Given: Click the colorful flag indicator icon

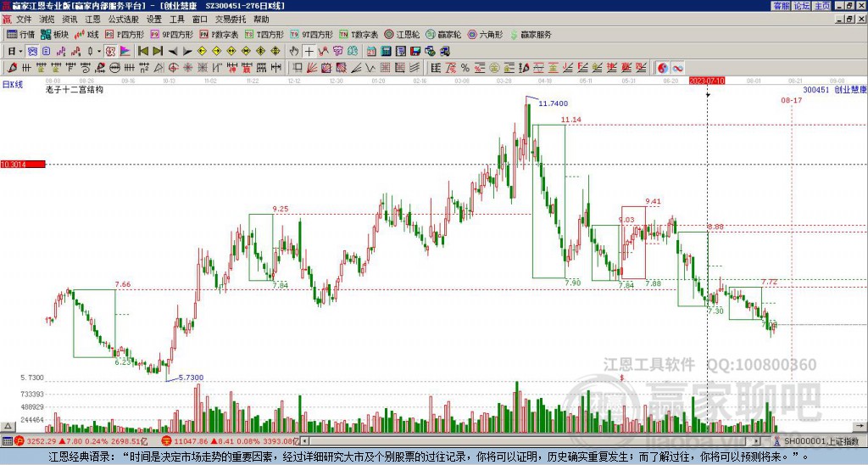Looking at the screenshot, I should coord(125,52).
